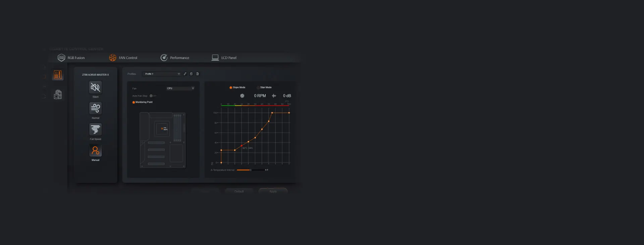
Task: Choose the Normal fan preset icon
Action: coord(95,108)
